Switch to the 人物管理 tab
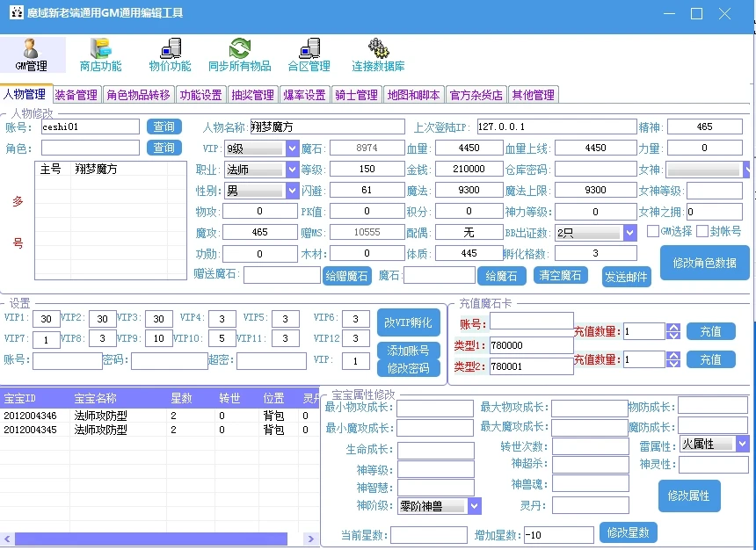Viewport: 756px width, 550px height. 25,94
